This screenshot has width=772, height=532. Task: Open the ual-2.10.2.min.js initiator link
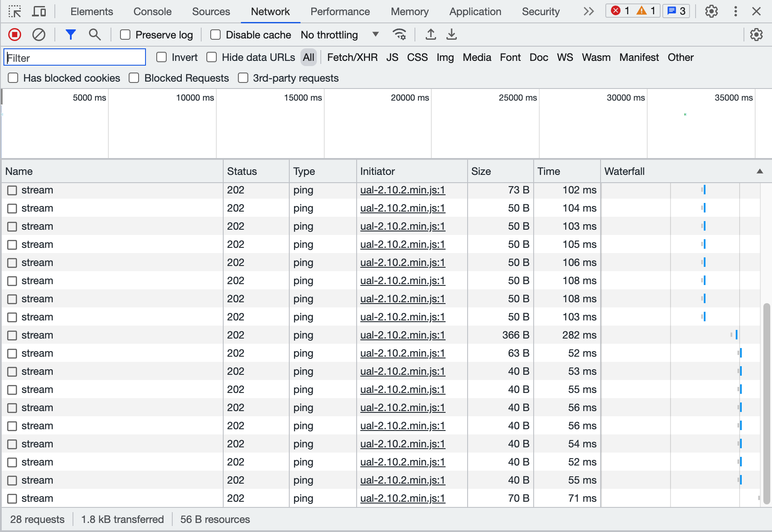(x=402, y=190)
